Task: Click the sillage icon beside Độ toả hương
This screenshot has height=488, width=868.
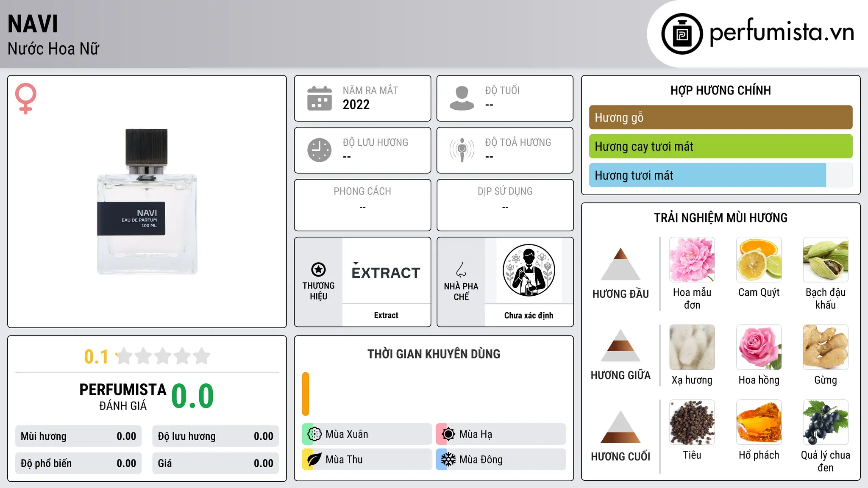Action: (462, 150)
